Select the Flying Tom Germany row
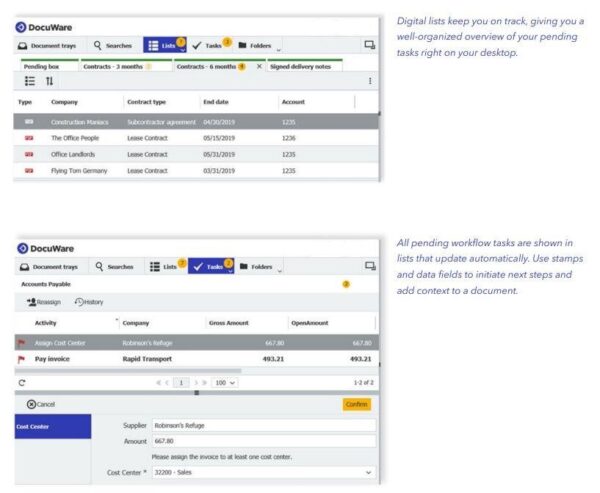Image resolution: width=600 pixels, height=493 pixels. point(196,171)
